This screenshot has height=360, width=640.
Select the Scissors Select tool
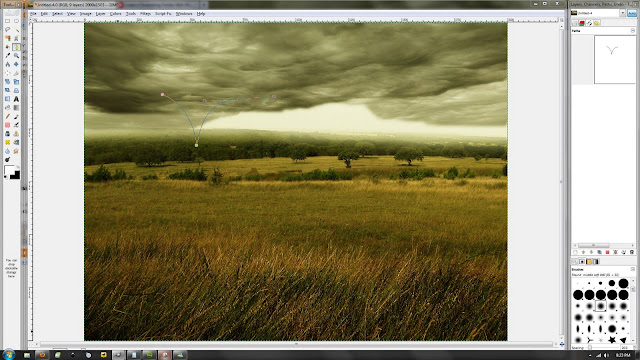(x=16, y=38)
